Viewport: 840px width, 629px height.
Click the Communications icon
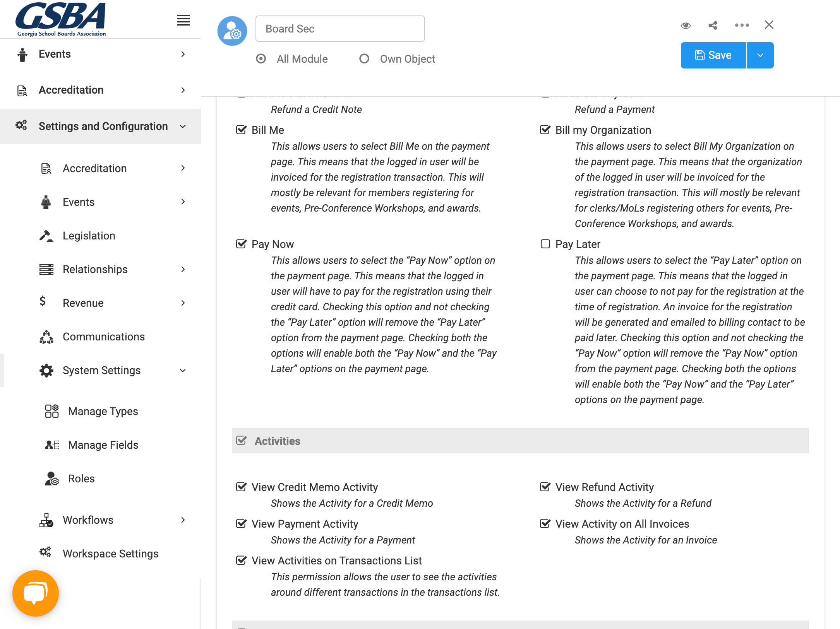[x=46, y=337]
